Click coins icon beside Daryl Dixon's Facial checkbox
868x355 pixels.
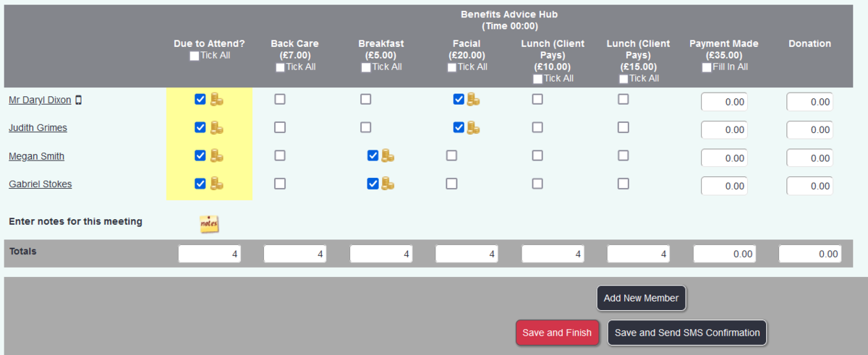tap(473, 100)
